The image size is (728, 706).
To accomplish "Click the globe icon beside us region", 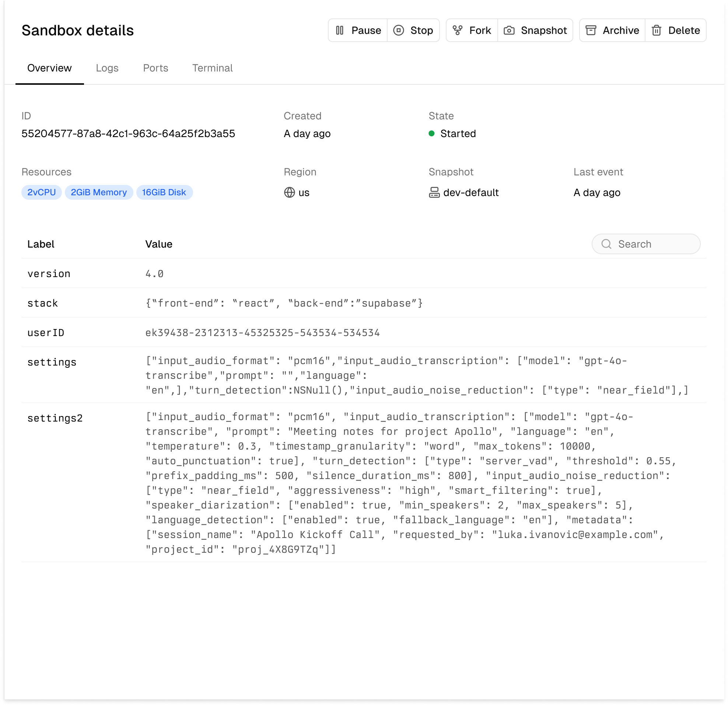I will [x=289, y=192].
